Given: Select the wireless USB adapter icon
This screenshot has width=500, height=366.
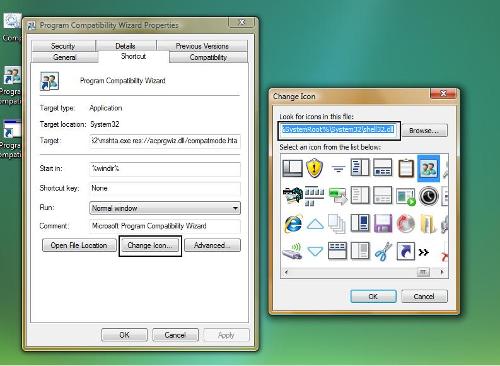Looking at the screenshot, I should coord(292,251).
